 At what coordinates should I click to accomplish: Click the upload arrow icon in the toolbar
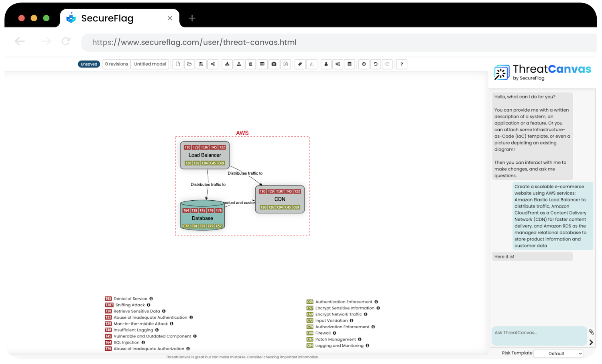pyautogui.click(x=239, y=64)
